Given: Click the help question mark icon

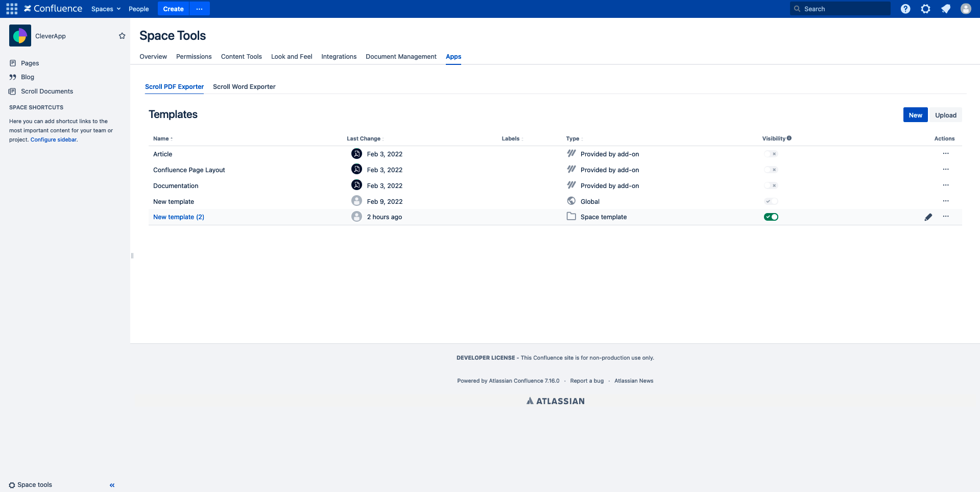Looking at the screenshot, I should (905, 9).
